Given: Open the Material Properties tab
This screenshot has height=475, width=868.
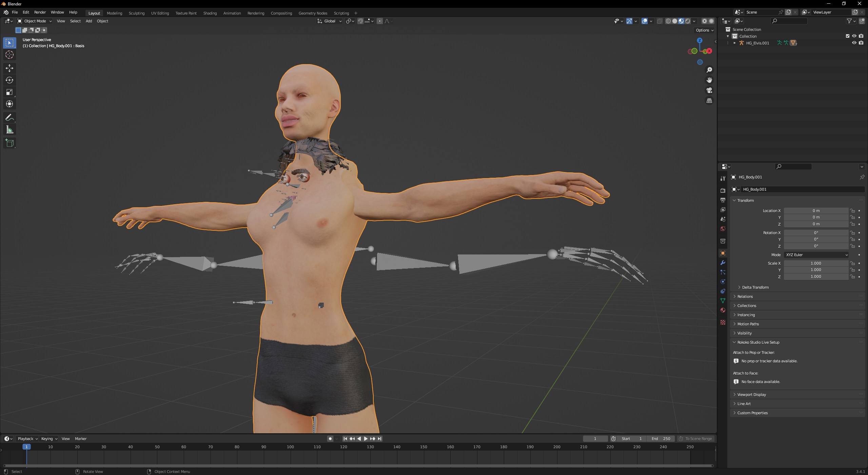Looking at the screenshot, I should point(723,310).
